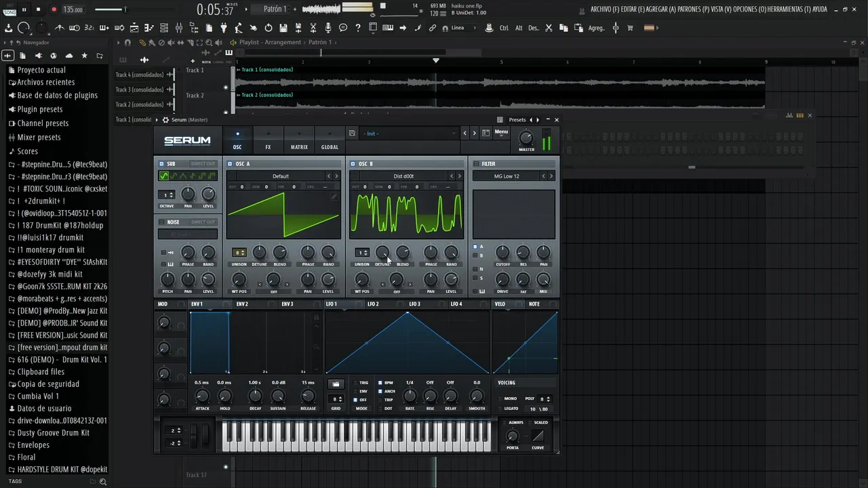Toggle the SUB oscillator enable switch
868x488 pixels.
[x=162, y=164]
